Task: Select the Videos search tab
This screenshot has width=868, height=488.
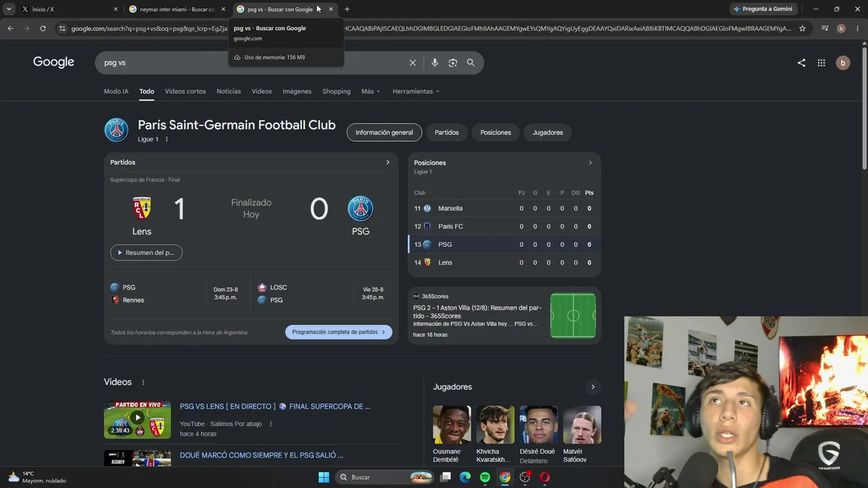Action: [262, 91]
